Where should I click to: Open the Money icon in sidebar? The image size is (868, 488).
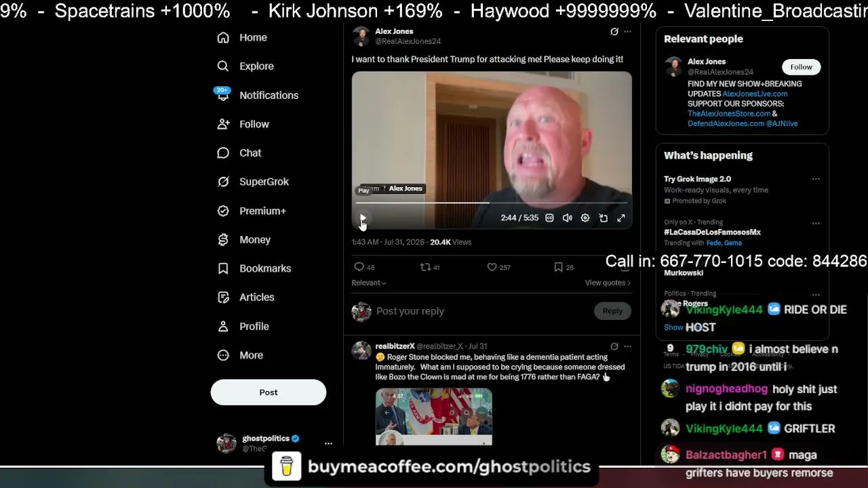click(x=223, y=240)
